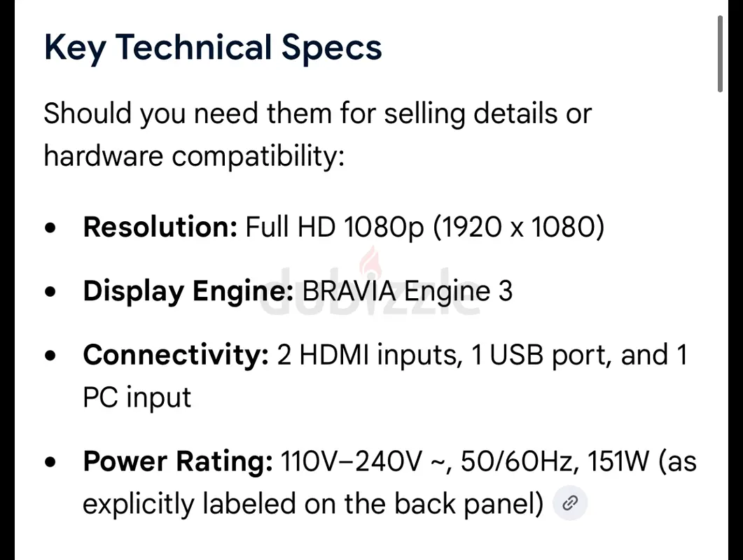Click the bullet before Resolution
The image size is (743, 560).
(x=50, y=228)
